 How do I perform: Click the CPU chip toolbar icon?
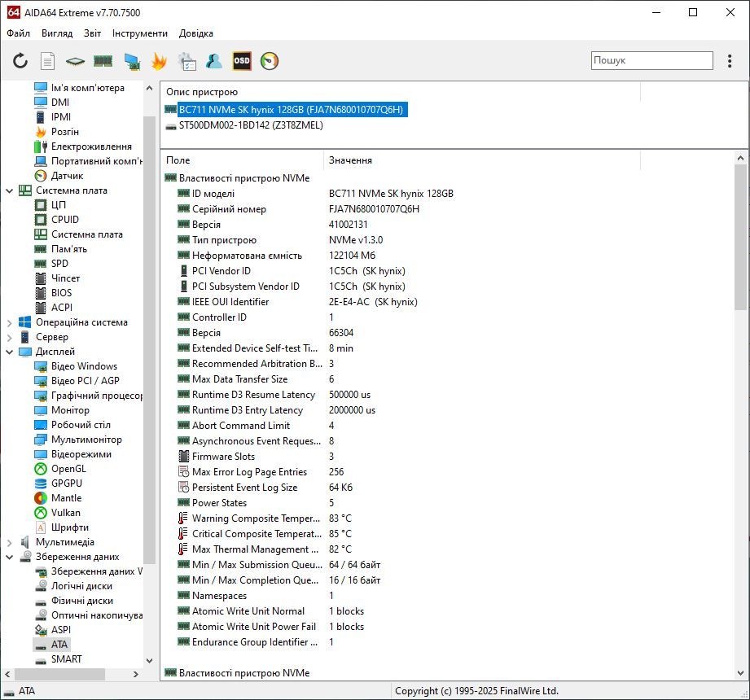click(75, 61)
